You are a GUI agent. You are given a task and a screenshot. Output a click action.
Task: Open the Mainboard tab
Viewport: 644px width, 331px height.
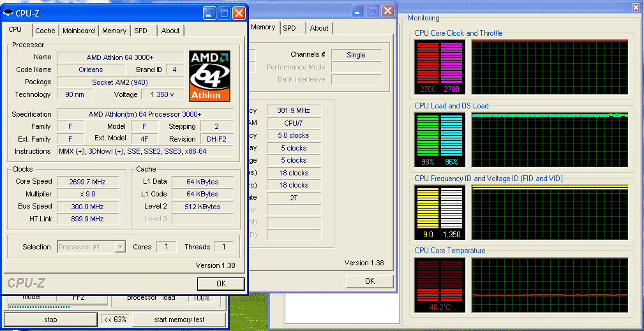(79, 31)
